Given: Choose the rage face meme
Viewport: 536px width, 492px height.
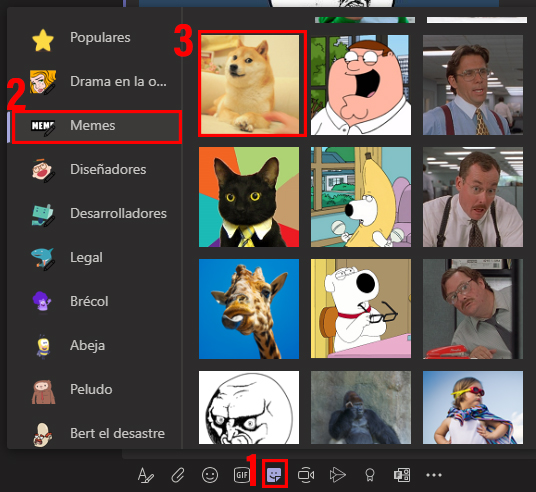Looking at the screenshot, I should [x=249, y=408].
